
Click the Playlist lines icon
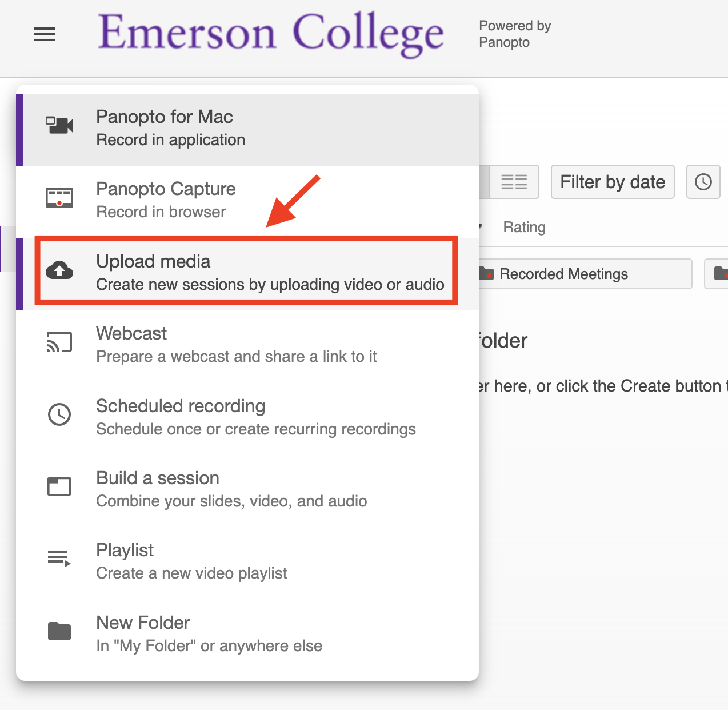[59, 559]
